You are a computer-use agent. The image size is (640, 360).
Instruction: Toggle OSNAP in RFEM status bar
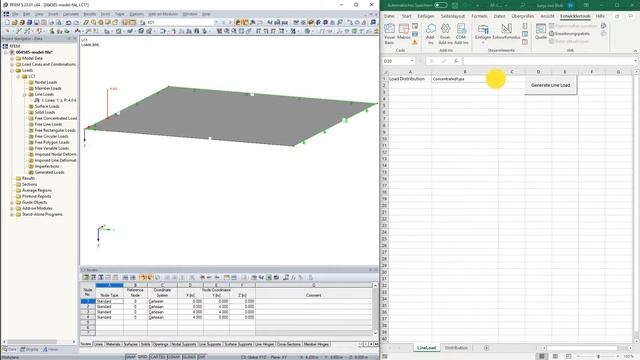[173, 357]
